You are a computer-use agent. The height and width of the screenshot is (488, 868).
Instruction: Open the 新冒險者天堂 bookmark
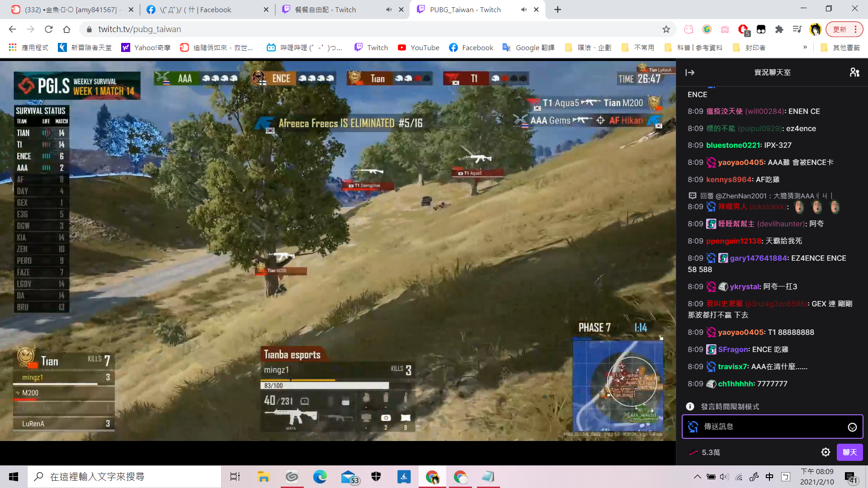(85, 47)
